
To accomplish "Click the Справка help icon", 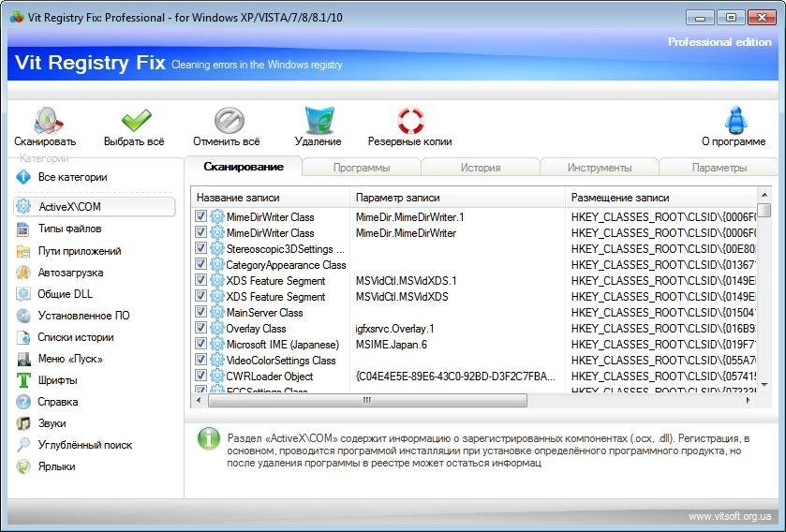I will pyautogui.click(x=23, y=402).
